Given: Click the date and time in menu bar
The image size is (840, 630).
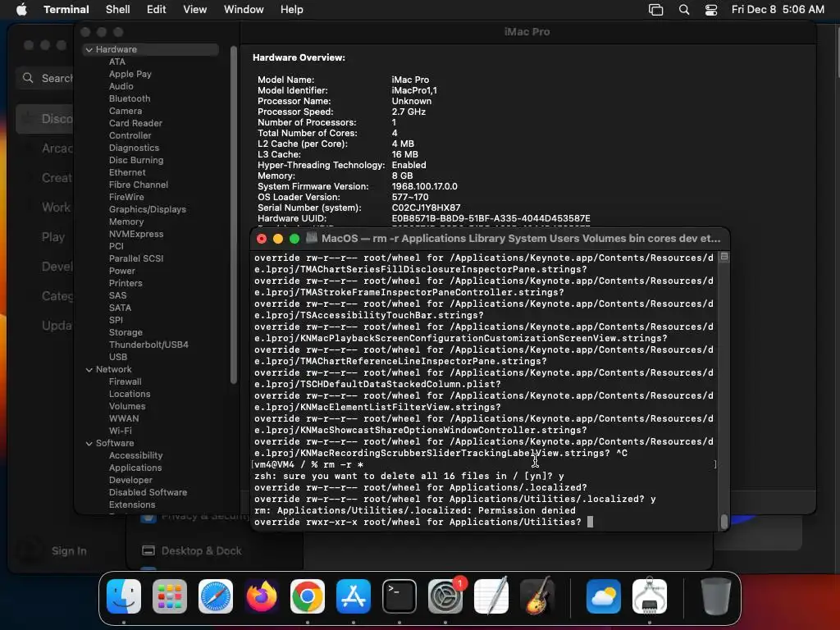Looking at the screenshot, I should pos(778,10).
